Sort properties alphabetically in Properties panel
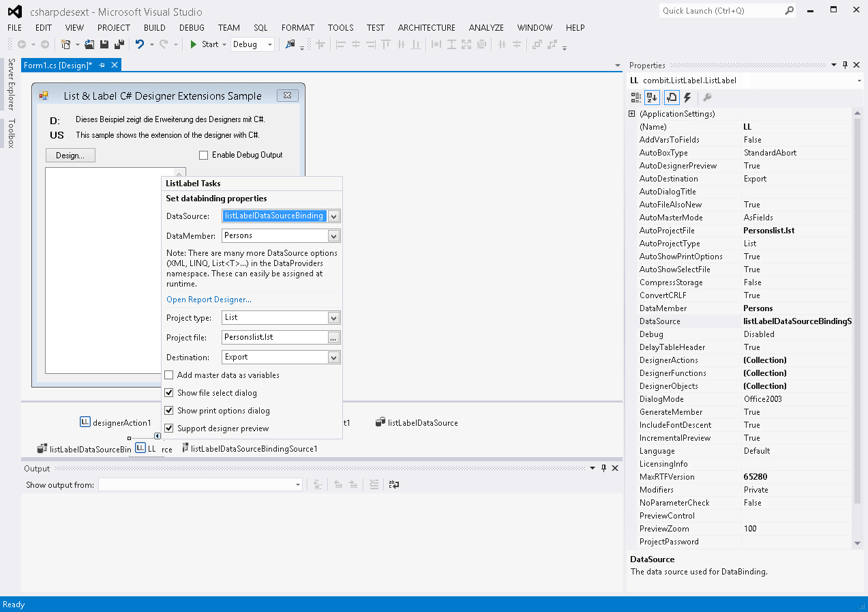 coord(651,97)
